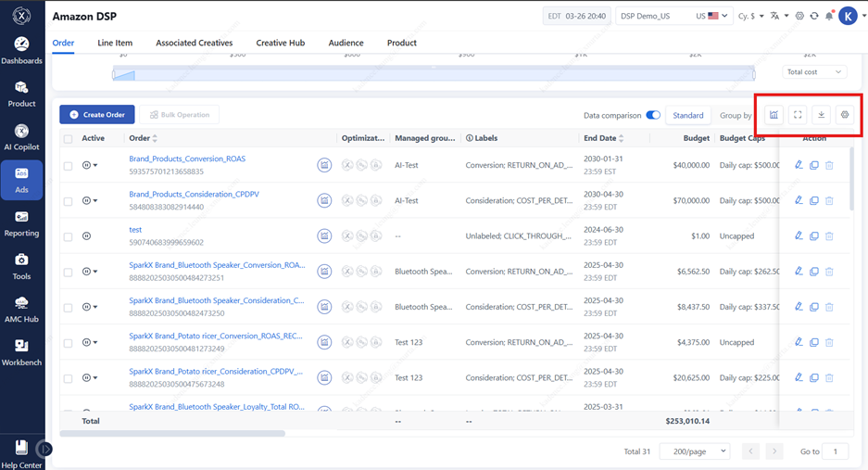Open trend chart icon for the test order

(x=324, y=236)
